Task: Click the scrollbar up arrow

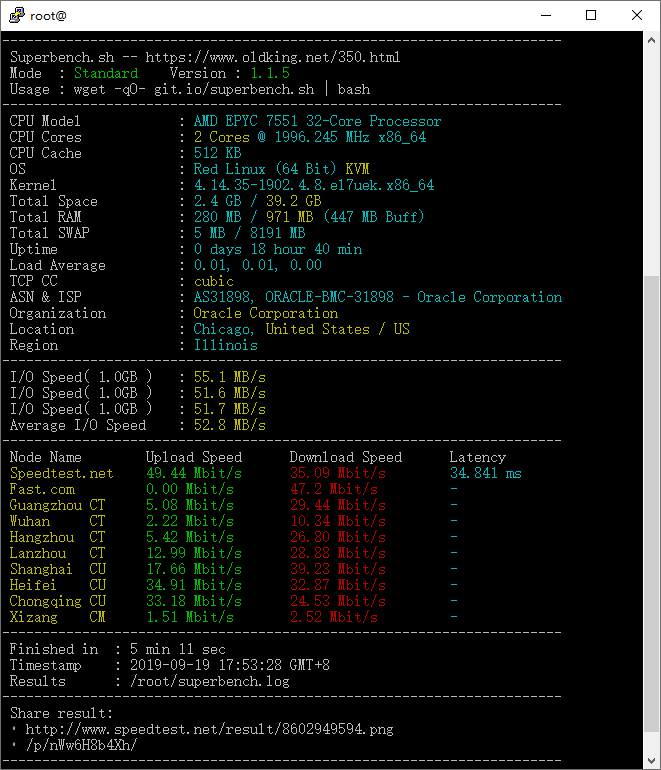Action: coord(651,39)
